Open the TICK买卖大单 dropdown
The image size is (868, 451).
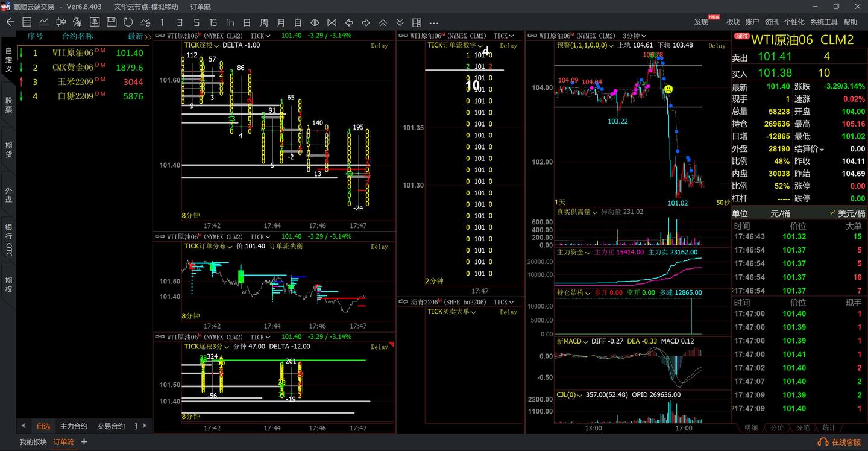tap(451, 312)
